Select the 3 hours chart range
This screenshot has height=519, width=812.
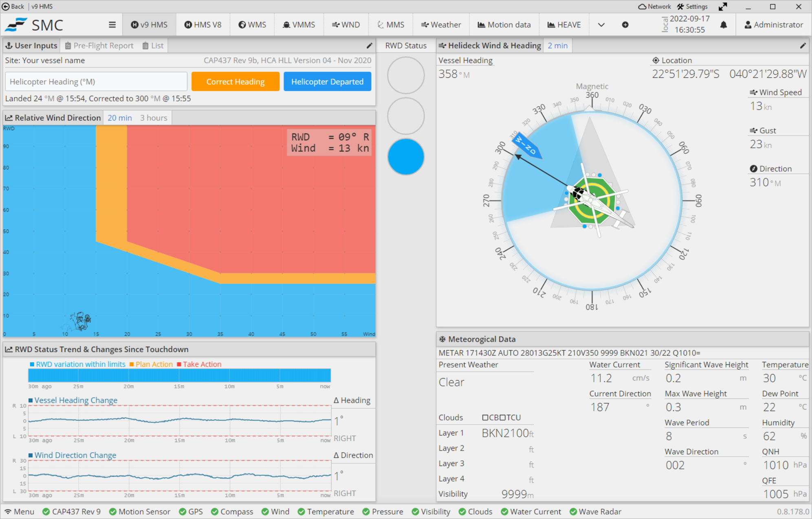(x=154, y=118)
